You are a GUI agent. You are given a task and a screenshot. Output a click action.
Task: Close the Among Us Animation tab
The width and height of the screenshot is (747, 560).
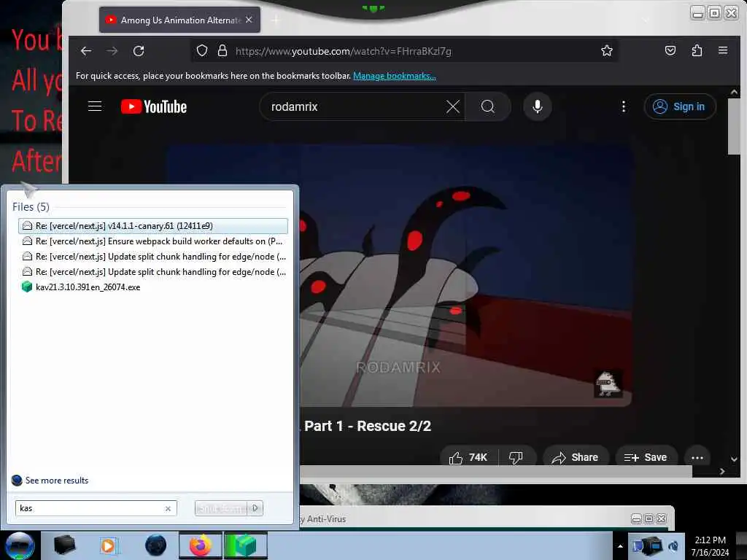[x=249, y=20]
